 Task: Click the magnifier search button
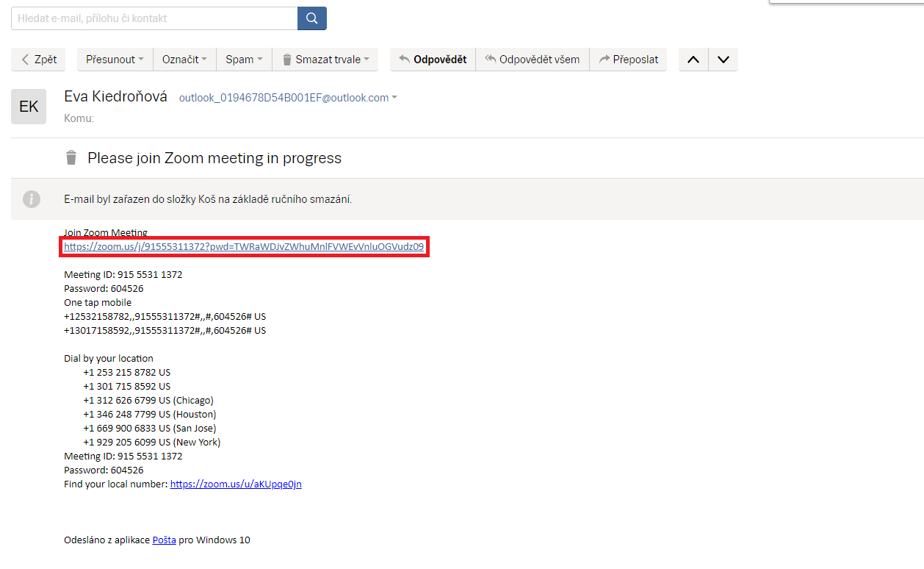[311, 18]
